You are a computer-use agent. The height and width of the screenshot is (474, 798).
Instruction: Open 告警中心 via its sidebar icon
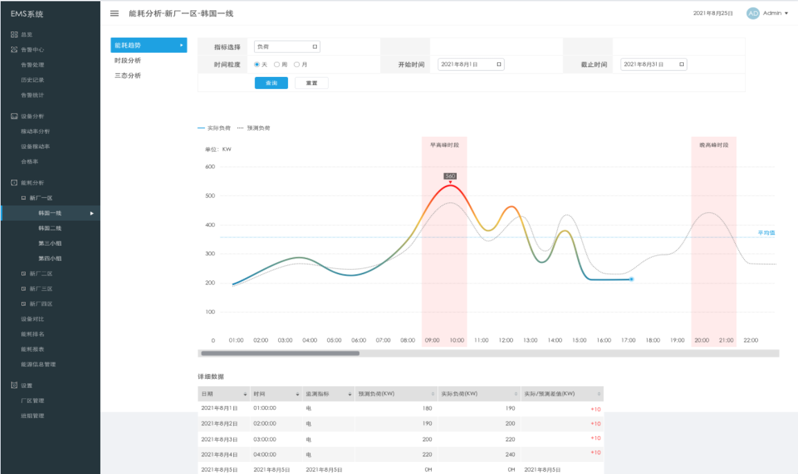click(13, 49)
